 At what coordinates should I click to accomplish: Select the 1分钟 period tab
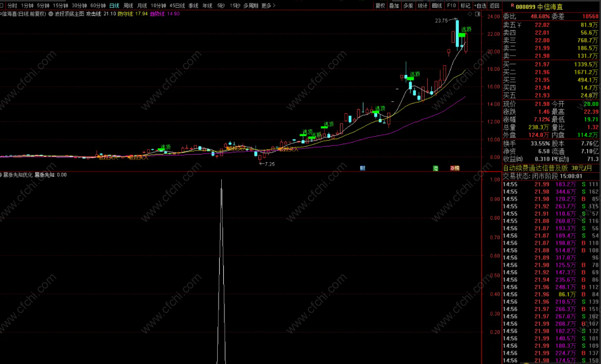(x=27, y=6)
